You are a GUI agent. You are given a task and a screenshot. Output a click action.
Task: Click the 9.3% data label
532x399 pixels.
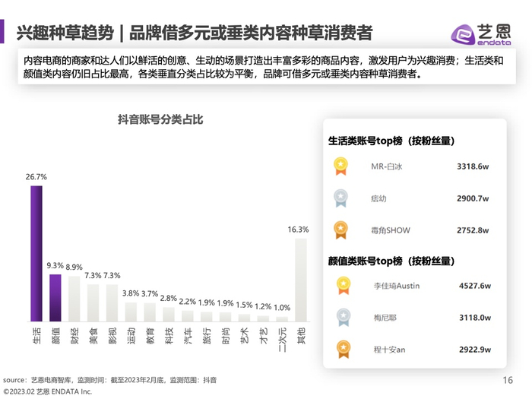coord(55,265)
